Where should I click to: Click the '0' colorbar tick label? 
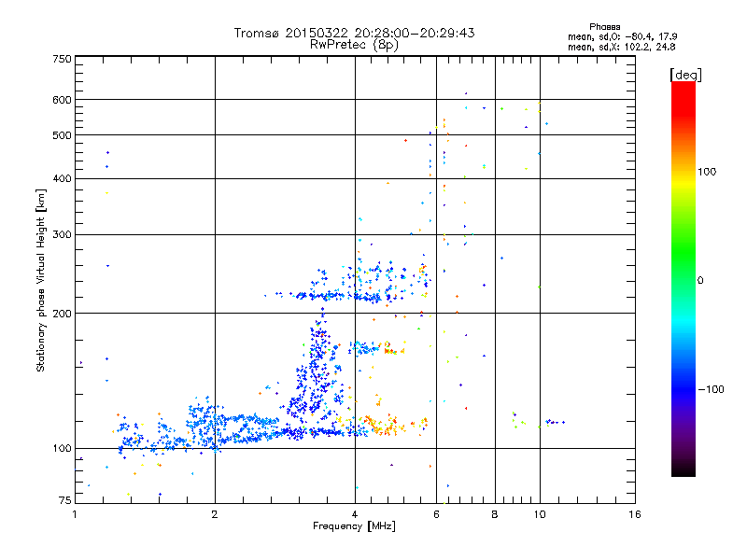(700, 281)
